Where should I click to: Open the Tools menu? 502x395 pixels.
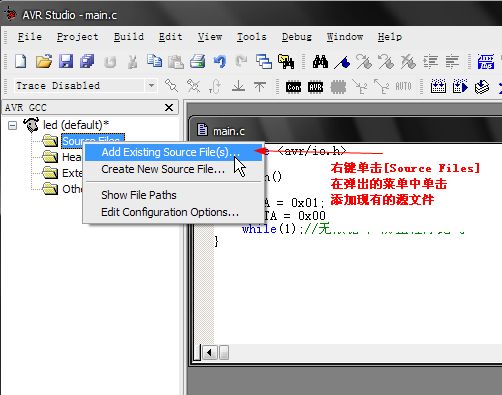tap(252, 37)
